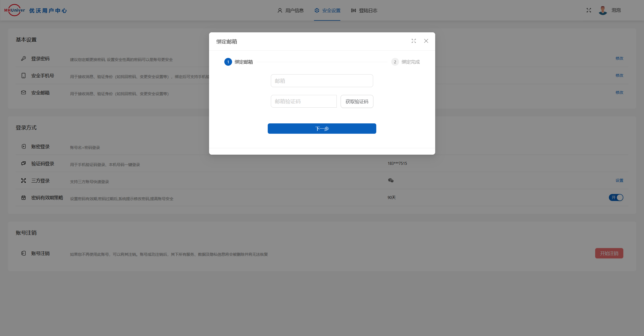Select the 安全设置 tab
The image size is (644, 336).
327,11
